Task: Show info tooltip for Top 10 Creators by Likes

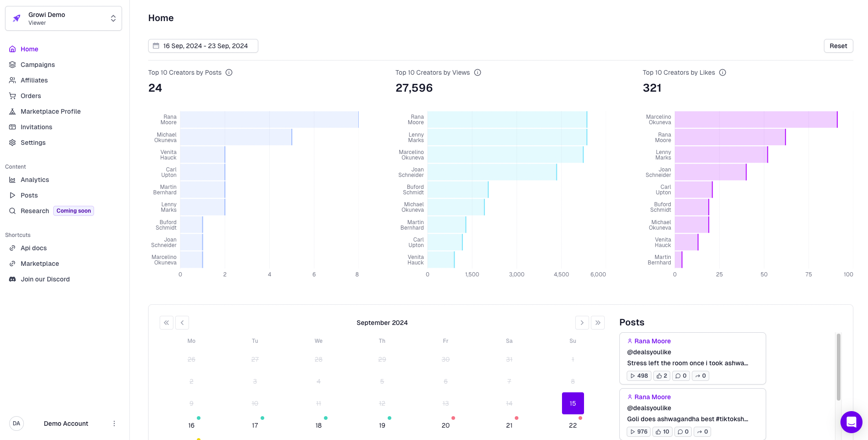Action: [x=723, y=72]
